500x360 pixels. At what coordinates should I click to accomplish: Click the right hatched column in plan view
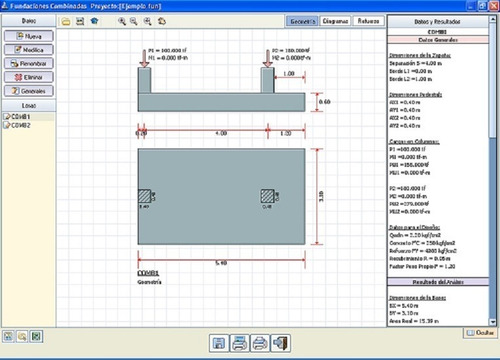coord(268,196)
